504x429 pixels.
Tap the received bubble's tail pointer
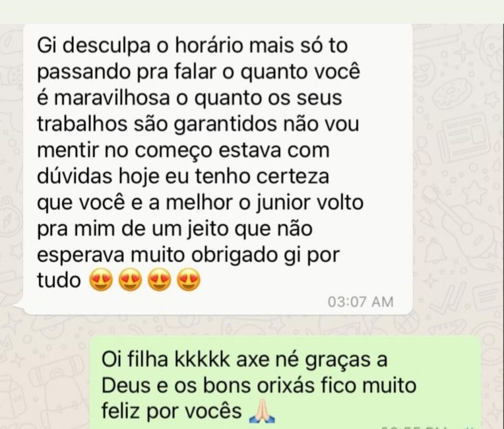coord(19,308)
